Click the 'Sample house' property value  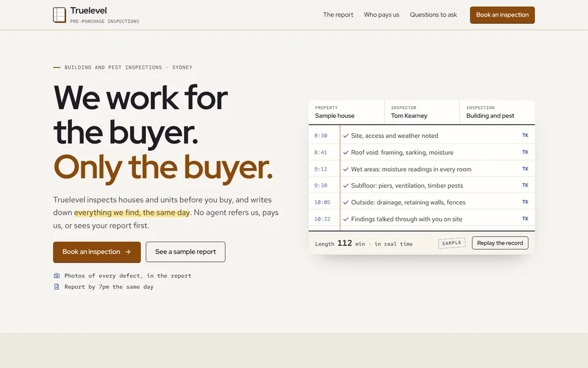[x=334, y=116]
